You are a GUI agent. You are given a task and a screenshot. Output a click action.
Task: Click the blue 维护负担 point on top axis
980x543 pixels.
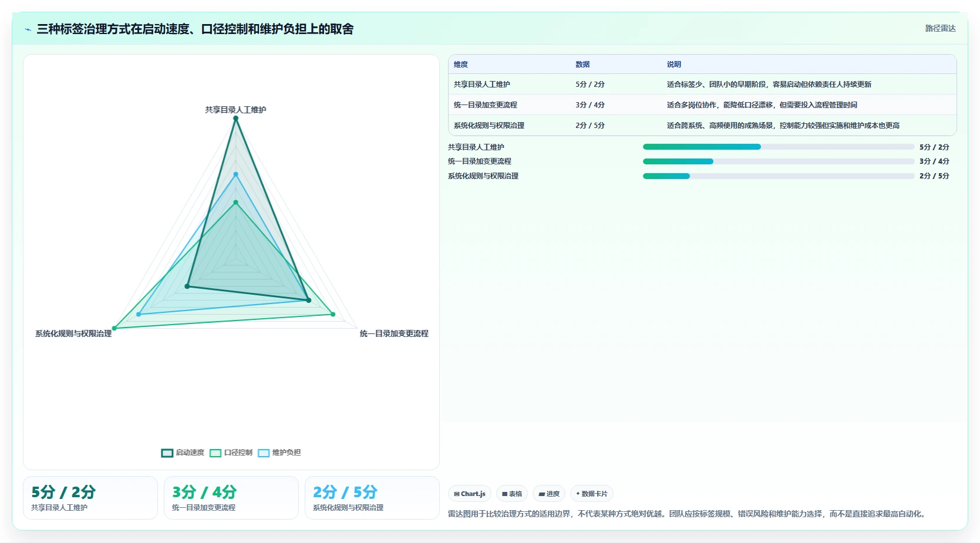tap(236, 174)
